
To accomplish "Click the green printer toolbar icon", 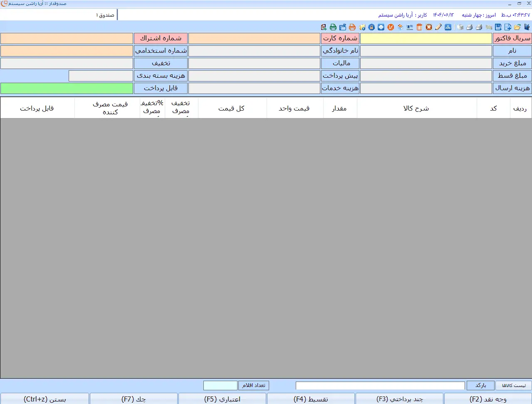I will click(333, 27).
